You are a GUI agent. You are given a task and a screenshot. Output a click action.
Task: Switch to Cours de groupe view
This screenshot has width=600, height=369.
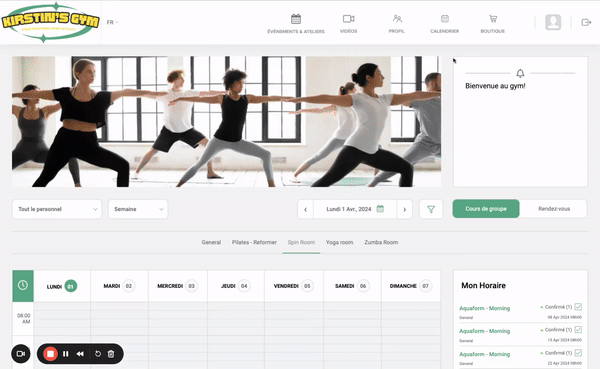[486, 209]
